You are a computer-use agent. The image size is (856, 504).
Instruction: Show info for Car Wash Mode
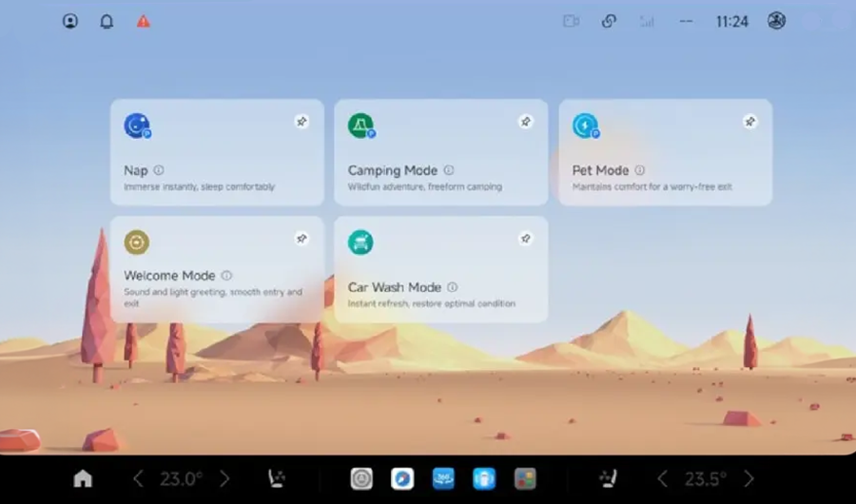pyautogui.click(x=452, y=287)
